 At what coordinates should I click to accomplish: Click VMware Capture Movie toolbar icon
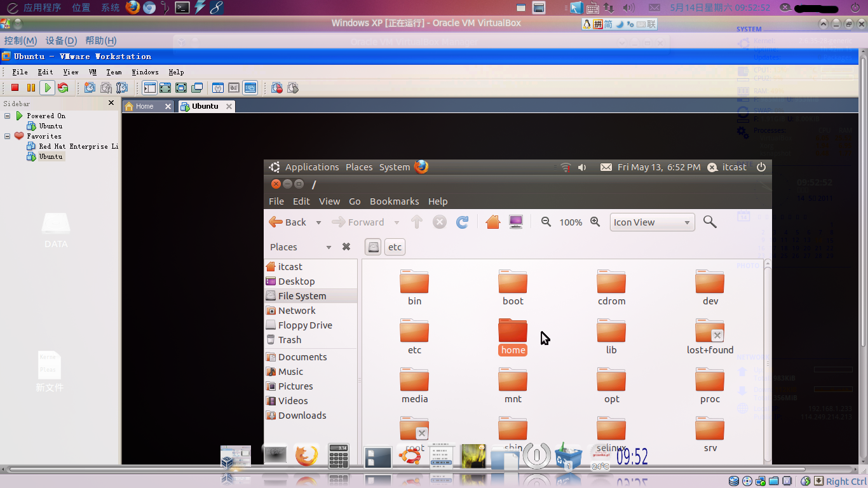[x=277, y=88]
